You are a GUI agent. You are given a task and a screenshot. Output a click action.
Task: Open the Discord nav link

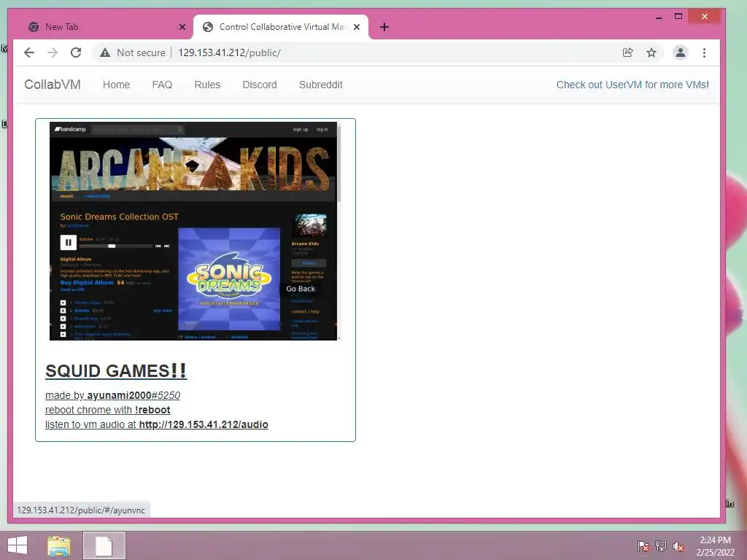[x=260, y=85]
